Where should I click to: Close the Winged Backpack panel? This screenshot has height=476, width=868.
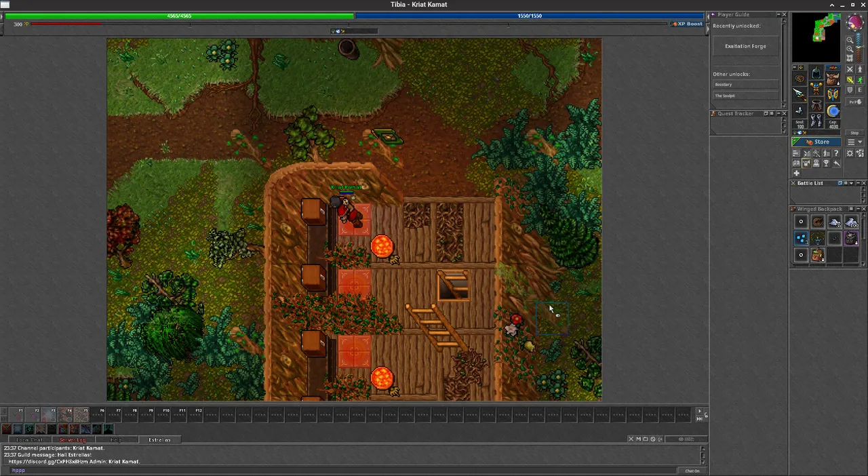coord(864,209)
